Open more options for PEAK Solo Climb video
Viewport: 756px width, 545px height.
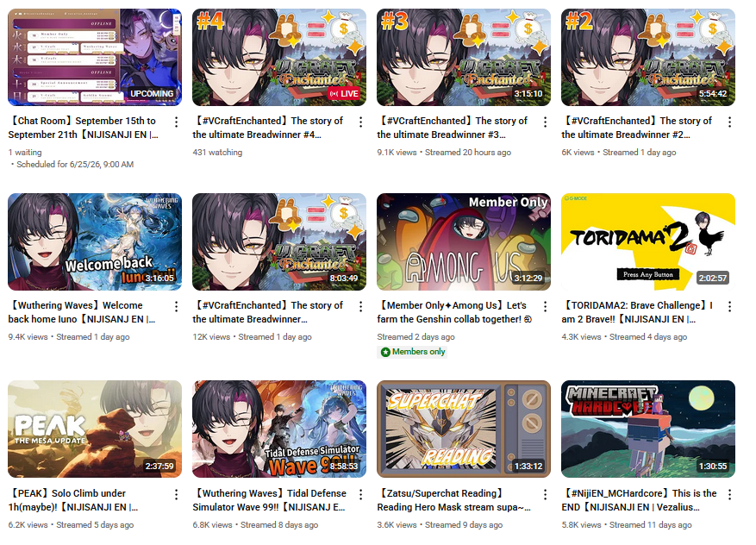(x=177, y=494)
